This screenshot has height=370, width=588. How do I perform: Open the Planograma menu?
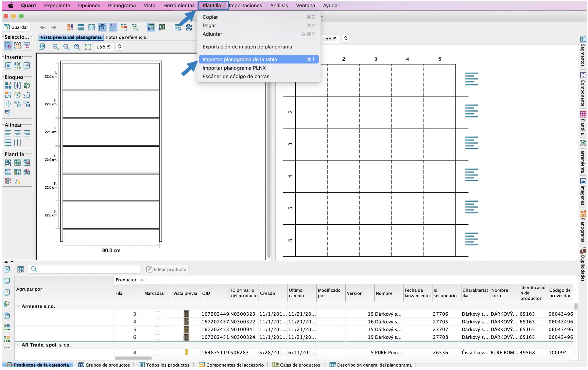point(122,5)
